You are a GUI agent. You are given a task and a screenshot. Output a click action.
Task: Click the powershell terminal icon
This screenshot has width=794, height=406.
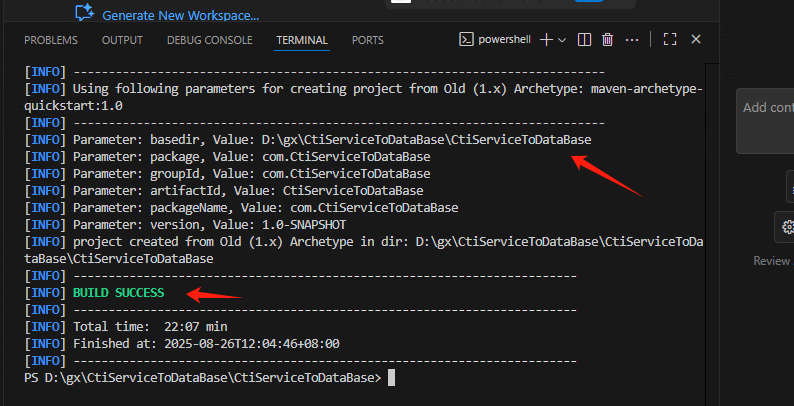466,40
